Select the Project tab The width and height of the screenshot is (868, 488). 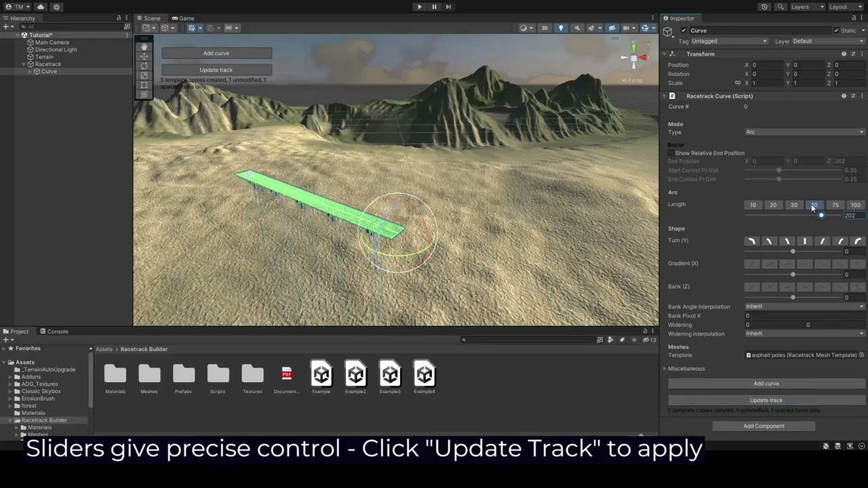[x=16, y=331]
